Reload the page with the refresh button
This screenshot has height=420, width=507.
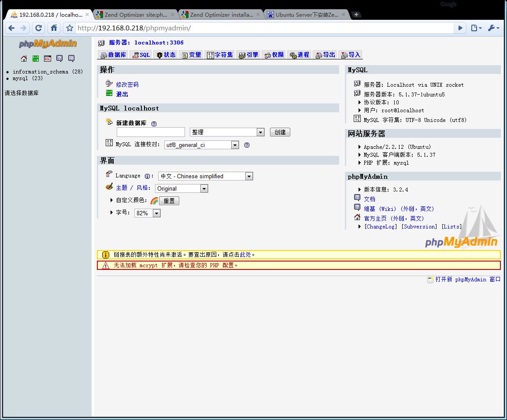coord(38,28)
